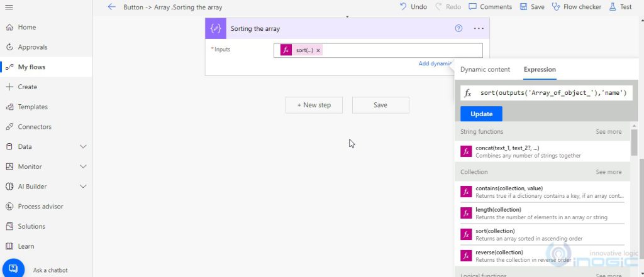Screen dimensions: 644x277
Task: Click the Solutions icon in sidebar
Action: tap(9, 227)
